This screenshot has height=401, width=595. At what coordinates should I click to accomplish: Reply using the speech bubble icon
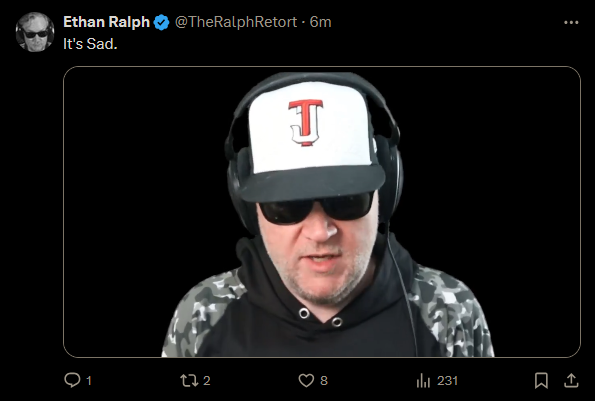(x=72, y=380)
